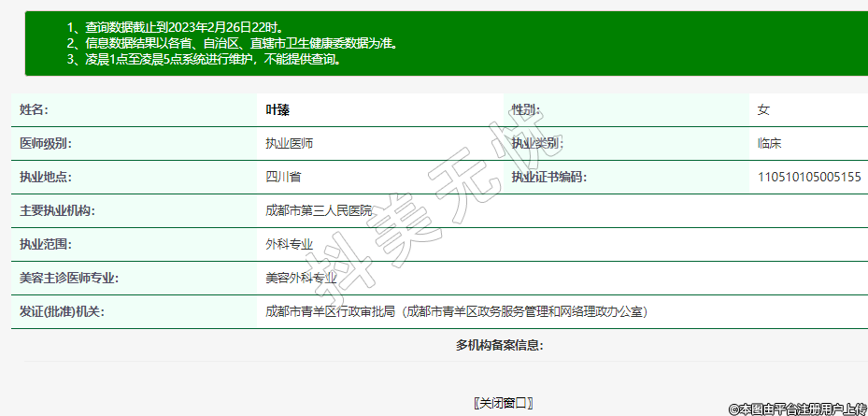This screenshot has height=416, width=868.
Task: Click the 执业类别 label
Action: point(537,144)
